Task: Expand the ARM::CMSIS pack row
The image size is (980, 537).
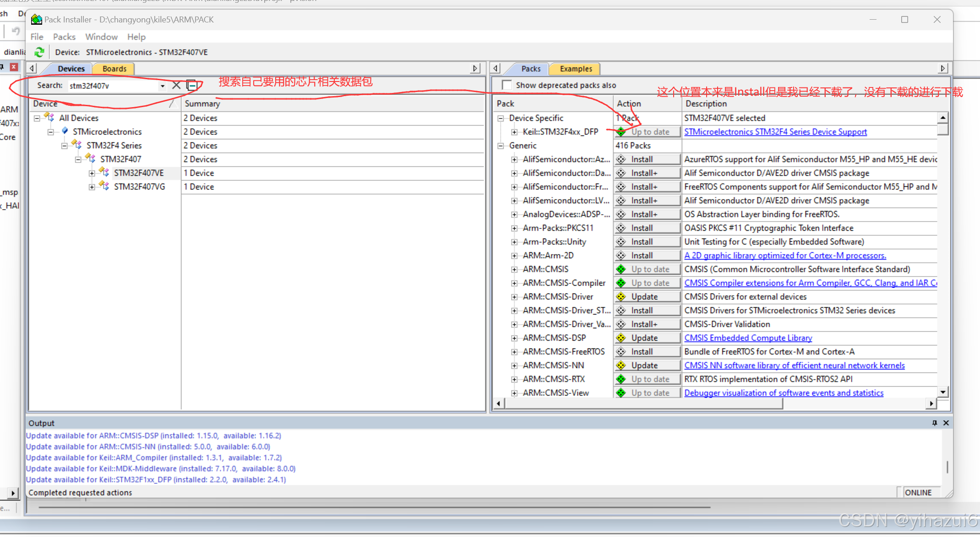Action: pos(514,269)
